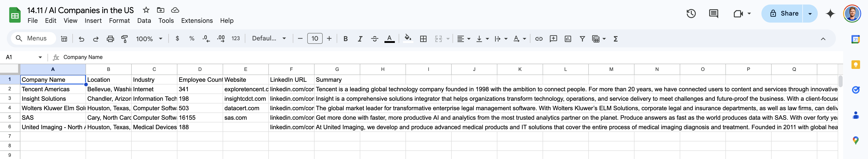Activate the paint format tool
The height and width of the screenshot is (159, 868).
click(124, 39)
